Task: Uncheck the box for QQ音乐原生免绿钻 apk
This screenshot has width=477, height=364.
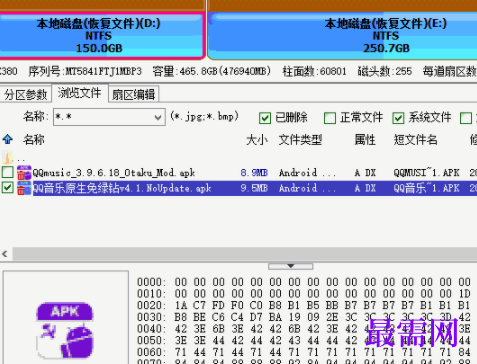Action: (7, 188)
